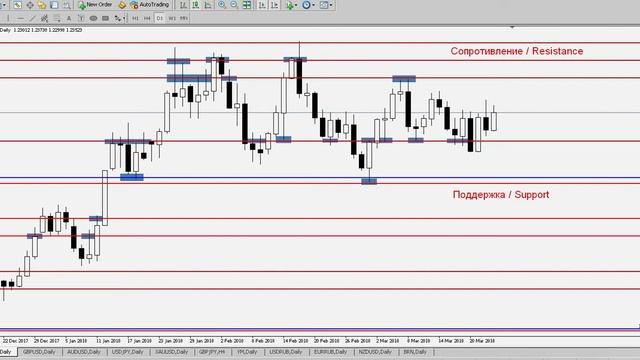Zoom in on the chart
Screen dimensions: 640x360
[222, 5]
